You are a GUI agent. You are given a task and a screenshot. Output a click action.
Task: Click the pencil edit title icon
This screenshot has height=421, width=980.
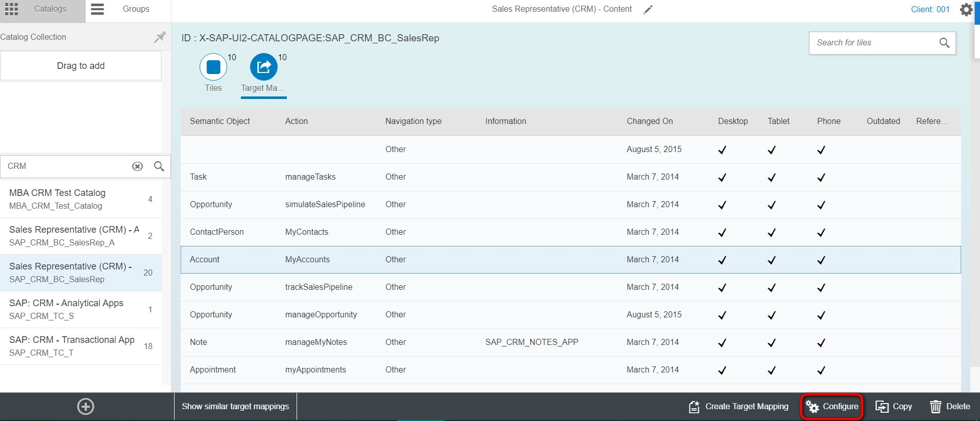pos(648,10)
